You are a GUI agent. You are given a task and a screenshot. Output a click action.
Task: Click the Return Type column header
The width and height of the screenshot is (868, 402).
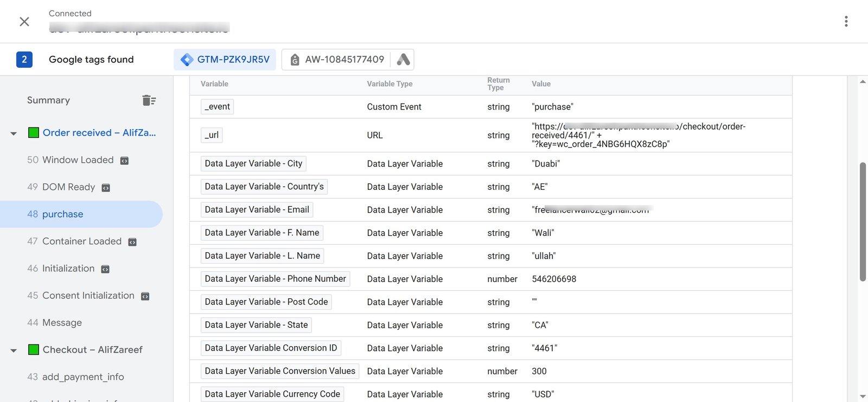point(499,84)
